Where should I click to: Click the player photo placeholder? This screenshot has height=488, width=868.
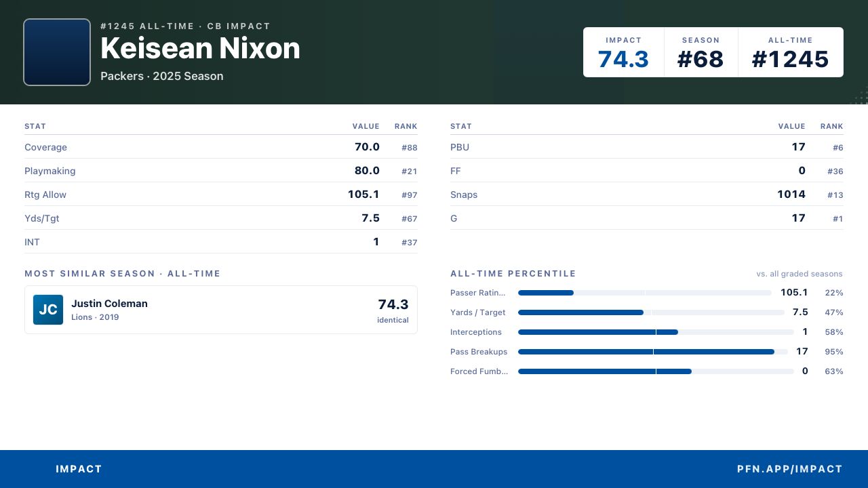pos(57,52)
